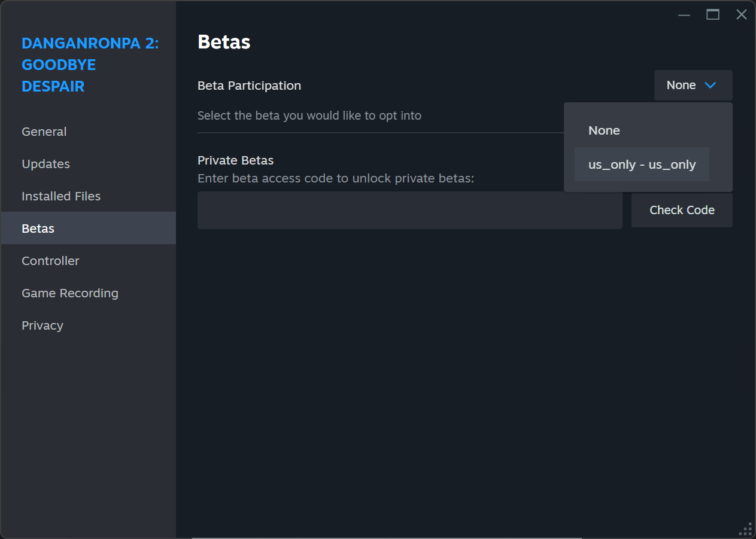Click the Danganronpa 2: Goodbye Despair title
Viewport: 756px width, 539px height.
(90, 65)
